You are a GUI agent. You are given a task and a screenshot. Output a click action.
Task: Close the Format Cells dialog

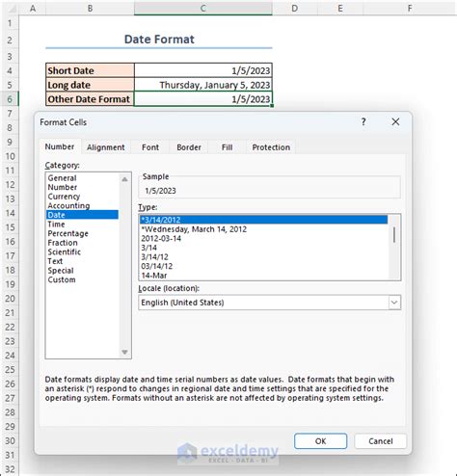[395, 121]
